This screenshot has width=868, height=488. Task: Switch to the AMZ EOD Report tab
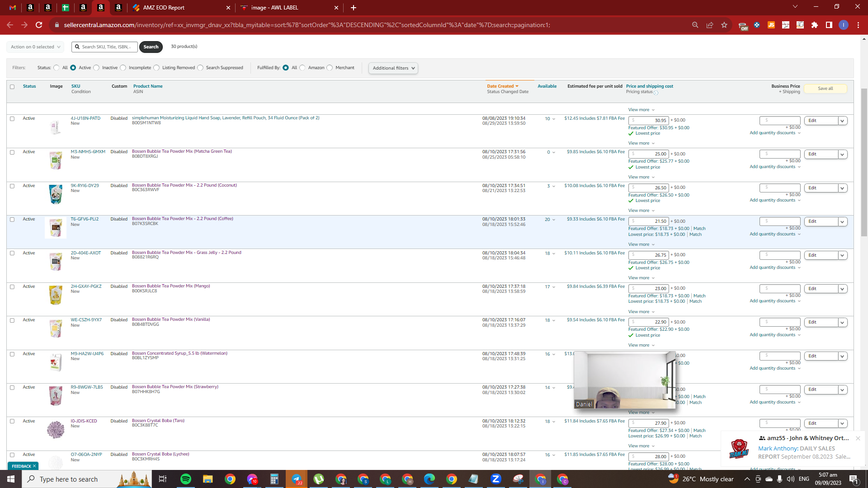tap(182, 8)
